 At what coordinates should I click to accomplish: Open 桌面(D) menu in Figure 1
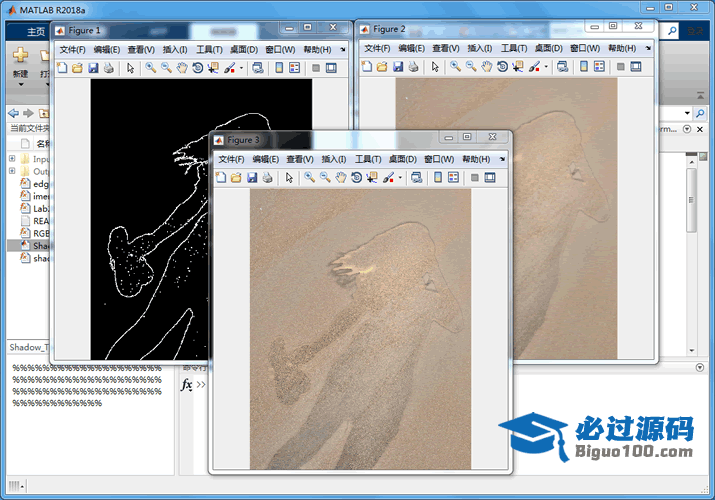244,50
